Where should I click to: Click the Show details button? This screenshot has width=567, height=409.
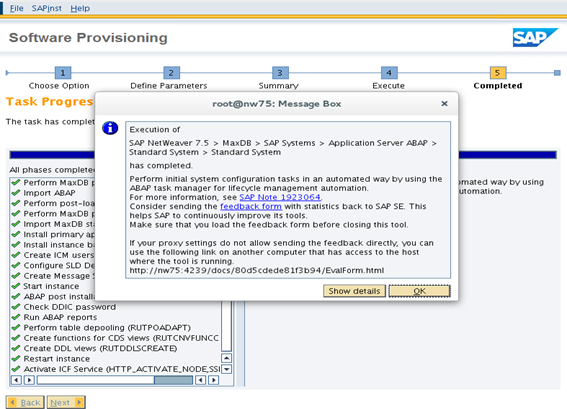(354, 291)
